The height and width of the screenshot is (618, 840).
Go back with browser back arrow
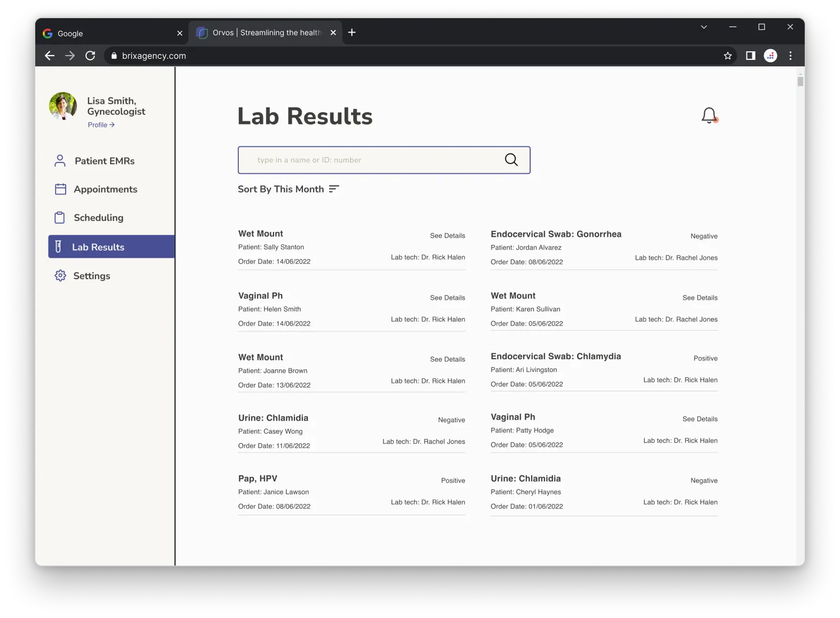pyautogui.click(x=50, y=56)
